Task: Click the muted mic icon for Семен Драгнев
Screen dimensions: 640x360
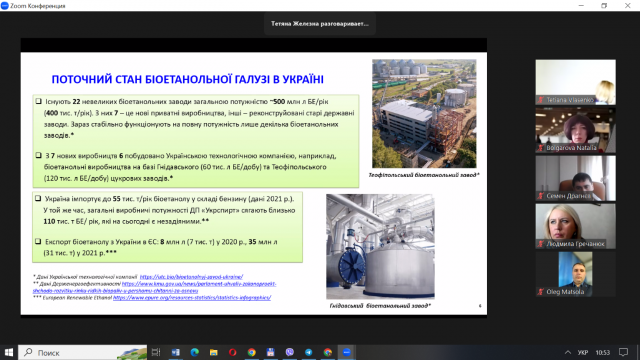Action: (x=541, y=196)
